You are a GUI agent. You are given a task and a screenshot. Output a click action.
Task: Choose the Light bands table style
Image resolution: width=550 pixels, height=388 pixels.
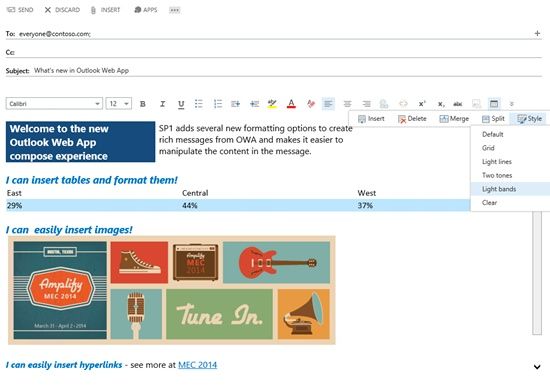tap(510, 189)
